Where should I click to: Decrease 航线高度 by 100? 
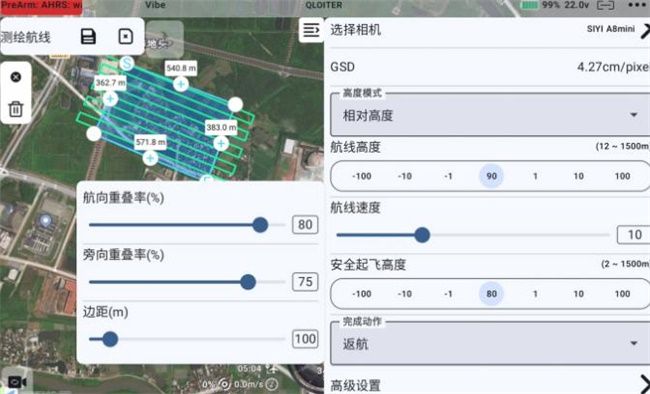(x=361, y=176)
